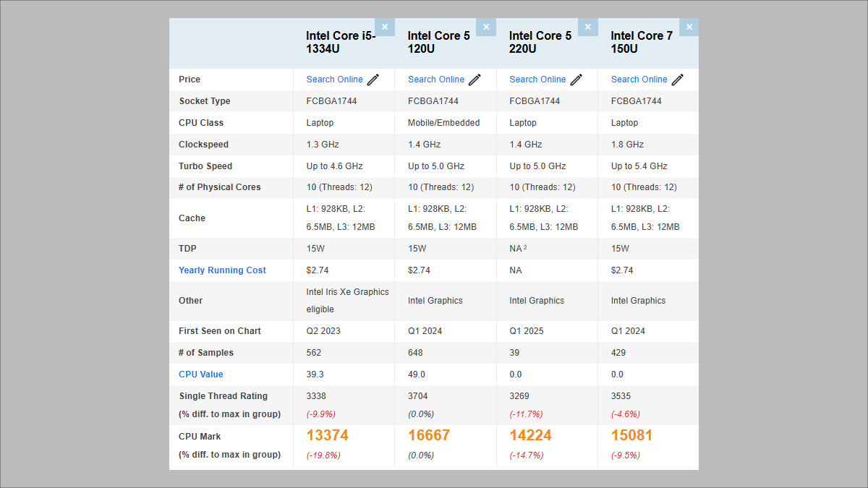The width and height of the screenshot is (868, 488).
Task: Click CPU Mark score 13374
Action: 327,435
